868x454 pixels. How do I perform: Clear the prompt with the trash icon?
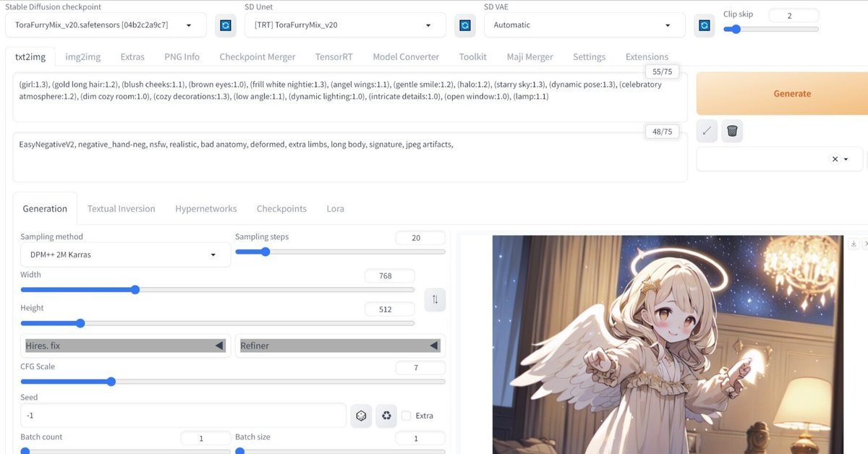[x=731, y=130]
